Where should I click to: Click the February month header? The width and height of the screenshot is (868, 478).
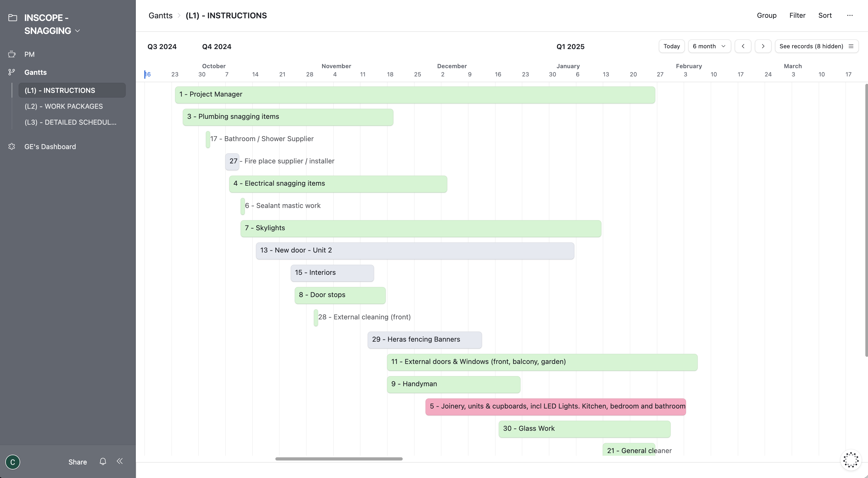point(689,66)
